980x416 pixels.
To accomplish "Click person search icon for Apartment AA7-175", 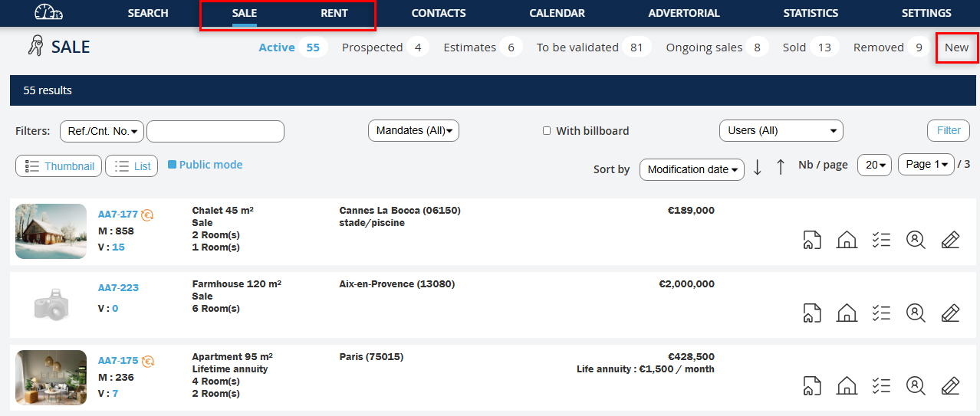I will tap(916, 385).
